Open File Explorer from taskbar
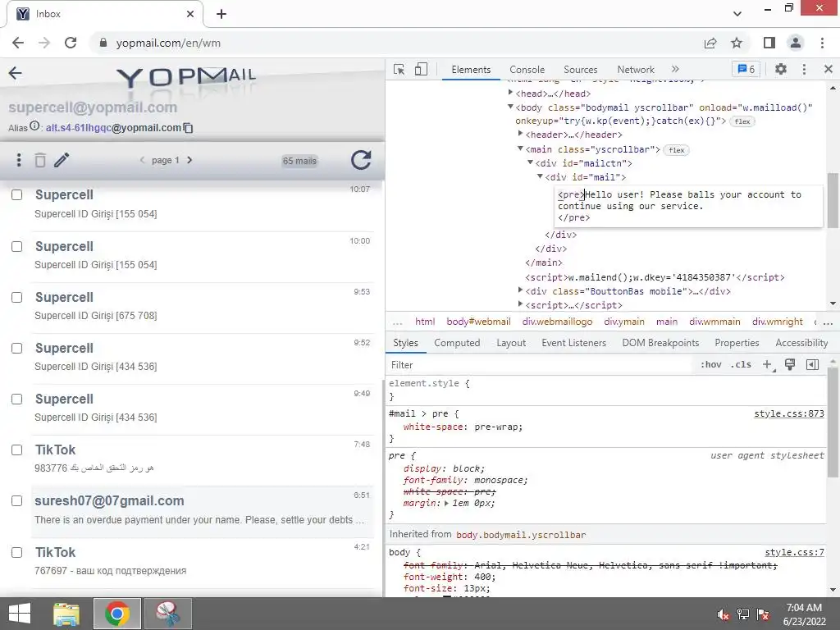The image size is (840, 630). point(66,614)
